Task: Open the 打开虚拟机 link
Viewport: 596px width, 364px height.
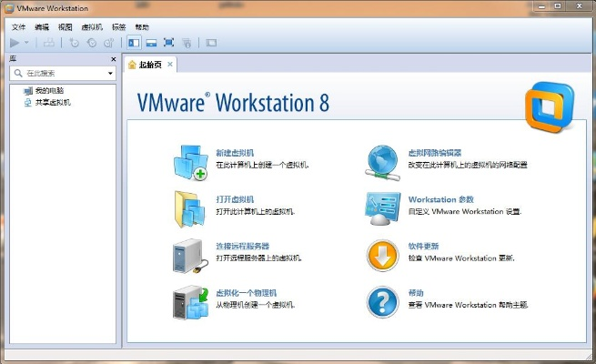Action: [235, 199]
